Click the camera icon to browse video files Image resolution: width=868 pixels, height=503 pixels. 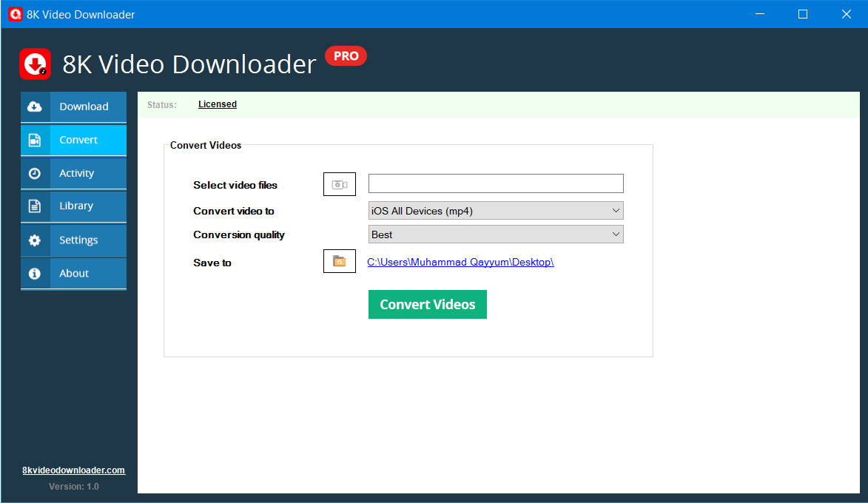coord(340,184)
